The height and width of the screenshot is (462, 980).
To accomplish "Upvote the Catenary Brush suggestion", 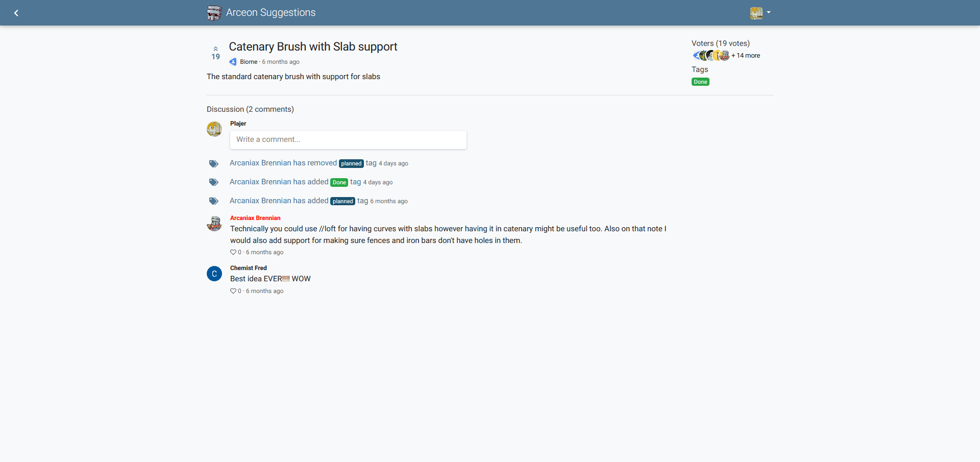I will click(x=215, y=50).
